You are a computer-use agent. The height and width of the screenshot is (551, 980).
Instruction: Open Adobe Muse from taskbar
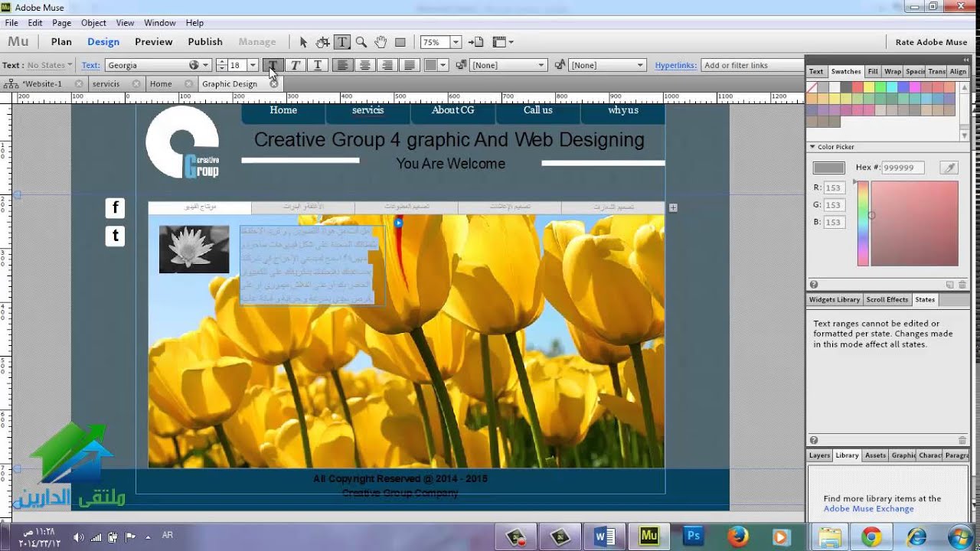649,536
